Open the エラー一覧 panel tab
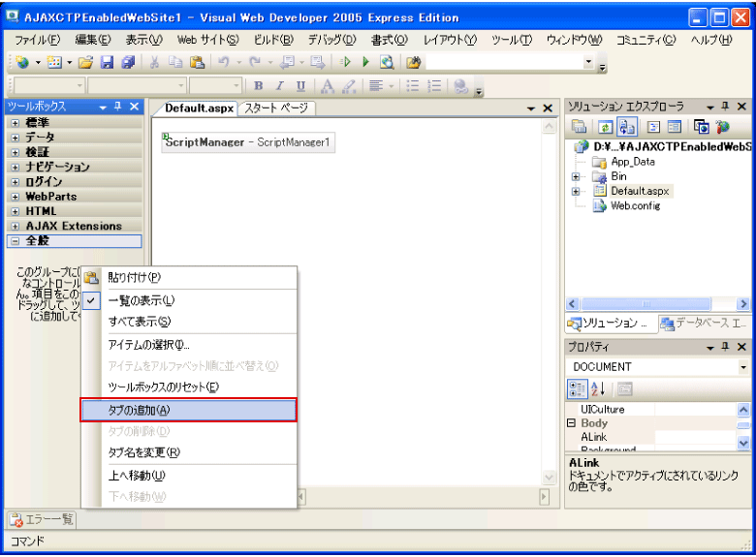This screenshot has height=557, width=756. (42, 519)
